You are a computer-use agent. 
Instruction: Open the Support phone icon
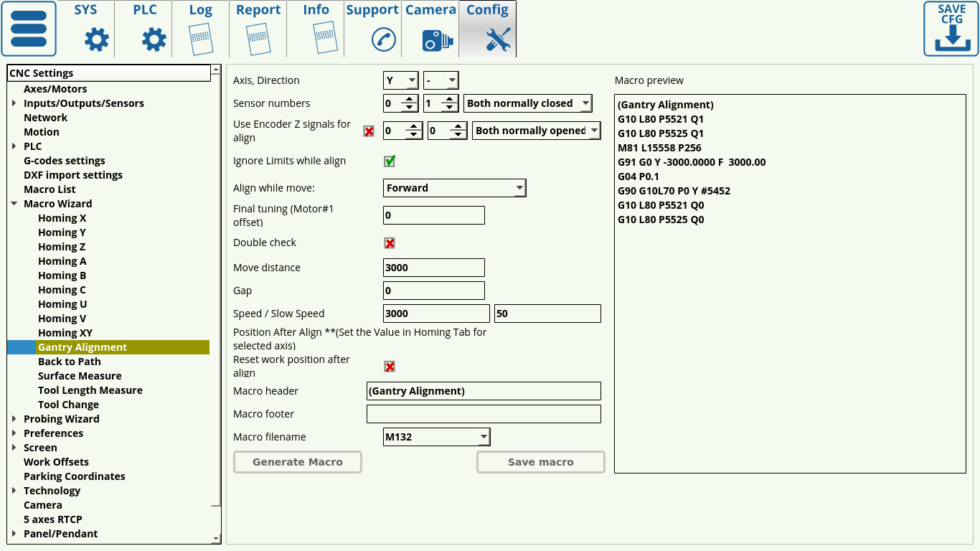coord(384,39)
